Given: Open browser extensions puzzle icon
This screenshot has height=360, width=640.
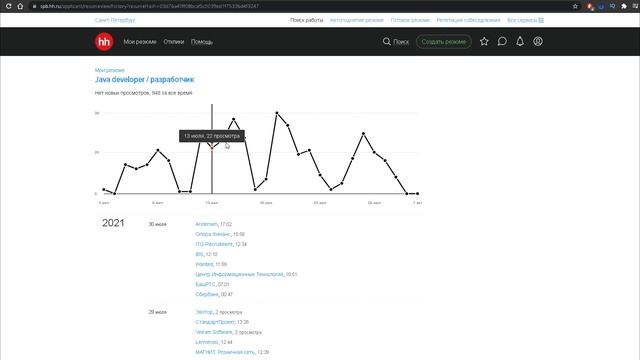Looking at the screenshot, I should (624, 6).
